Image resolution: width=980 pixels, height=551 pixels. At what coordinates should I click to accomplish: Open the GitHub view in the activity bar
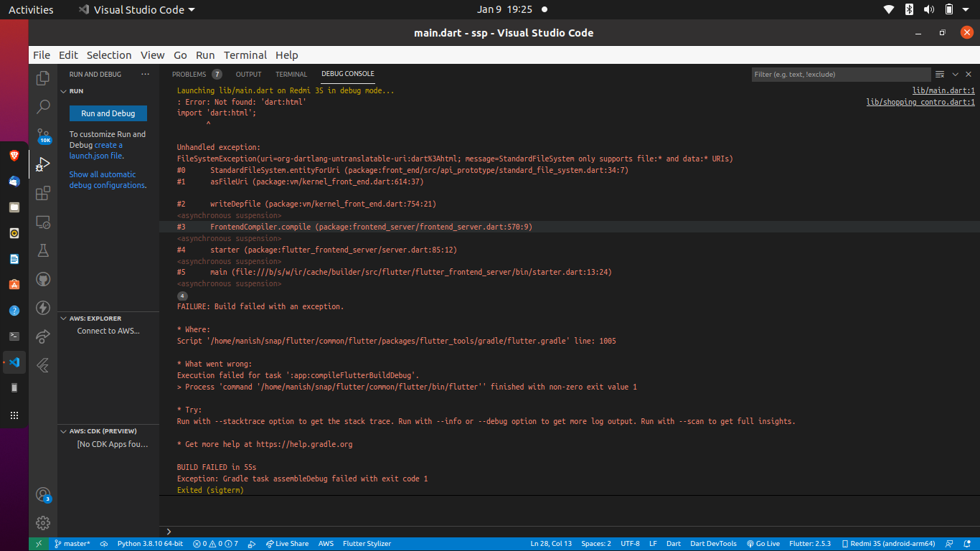tap(43, 279)
